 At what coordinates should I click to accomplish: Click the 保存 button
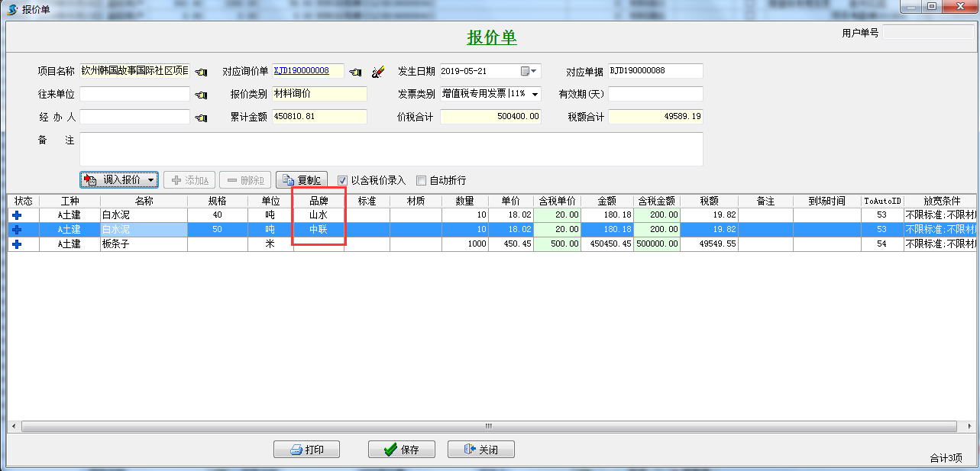(x=402, y=450)
